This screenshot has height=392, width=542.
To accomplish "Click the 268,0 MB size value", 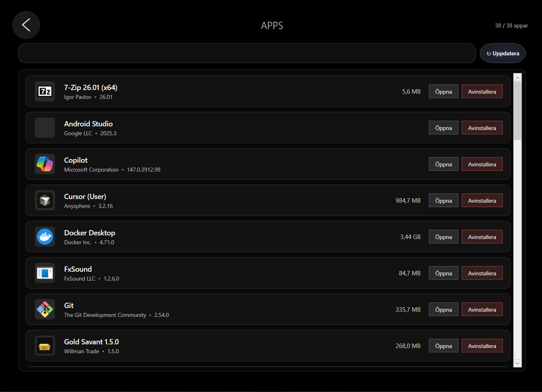I will 408,346.
